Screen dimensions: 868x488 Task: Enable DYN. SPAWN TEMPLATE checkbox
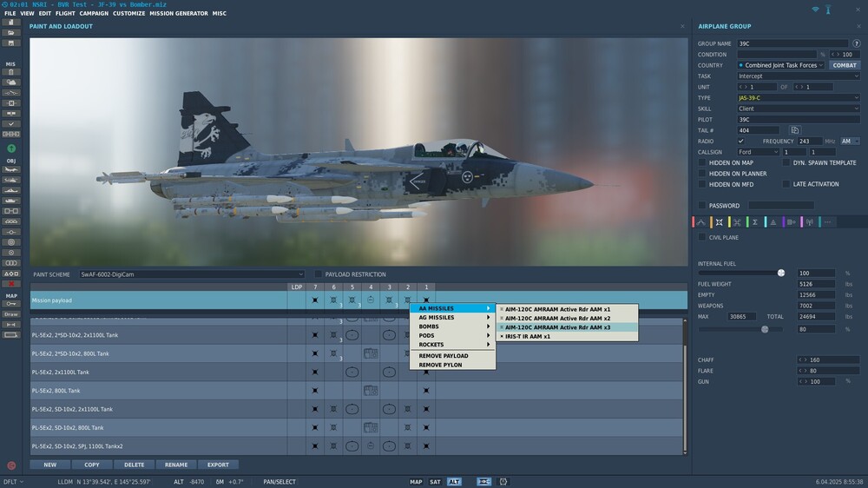tap(786, 163)
